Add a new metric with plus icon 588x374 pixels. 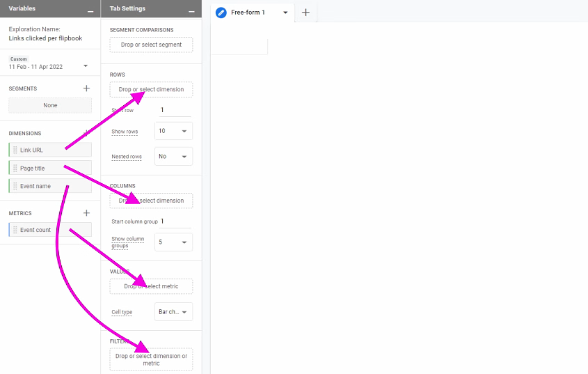(x=86, y=213)
